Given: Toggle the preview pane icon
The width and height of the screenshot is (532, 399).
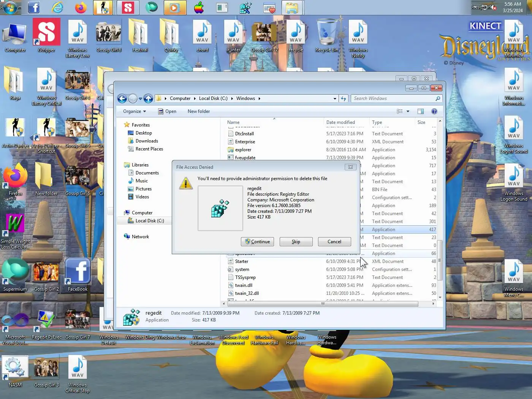Looking at the screenshot, I should click(421, 111).
